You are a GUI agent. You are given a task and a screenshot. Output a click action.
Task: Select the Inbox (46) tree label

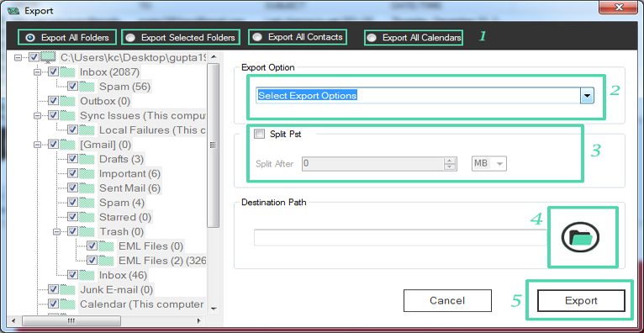pyautogui.click(x=123, y=275)
